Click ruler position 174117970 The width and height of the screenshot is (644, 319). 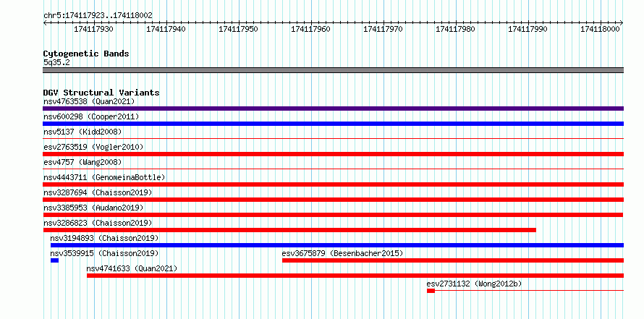click(x=384, y=29)
